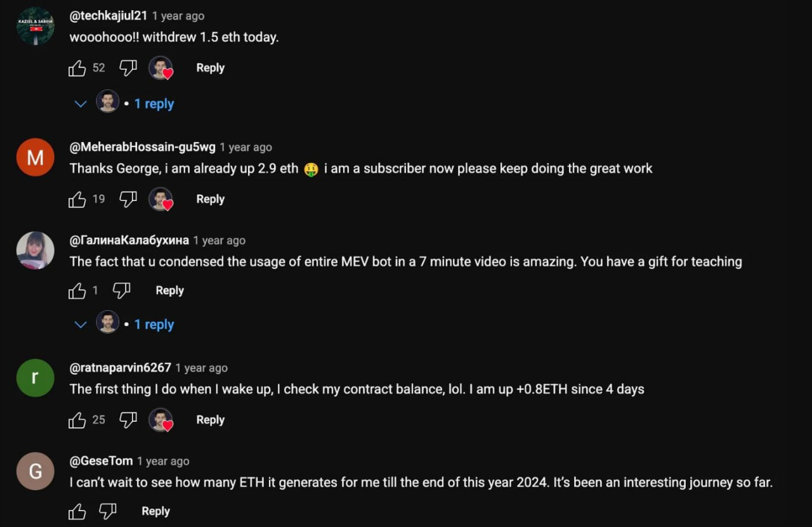Click the reply author avatar next to 1 reply

[x=108, y=103]
